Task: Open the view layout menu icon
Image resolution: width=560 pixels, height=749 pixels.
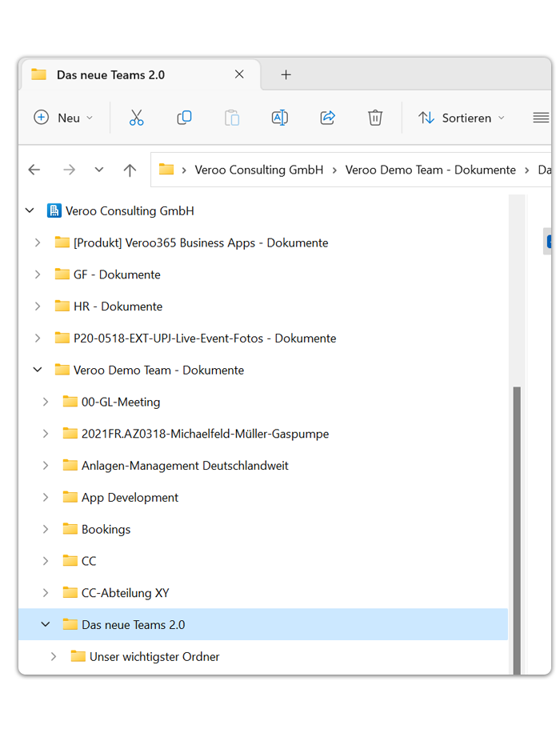Action: pyautogui.click(x=541, y=118)
